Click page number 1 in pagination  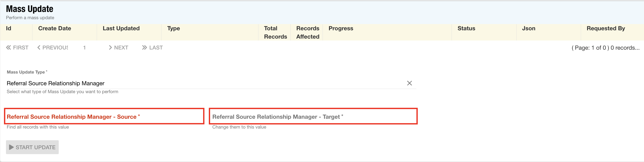coord(85,48)
